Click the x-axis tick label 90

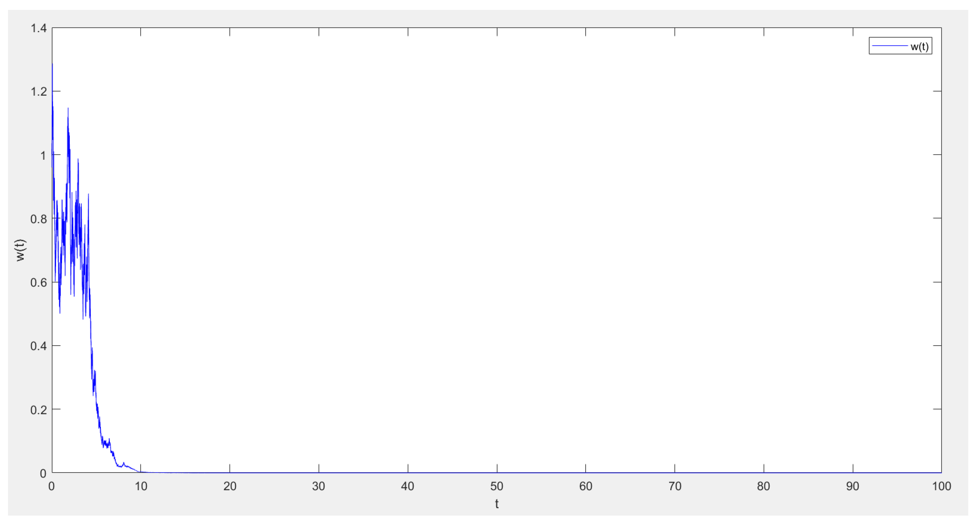point(852,486)
